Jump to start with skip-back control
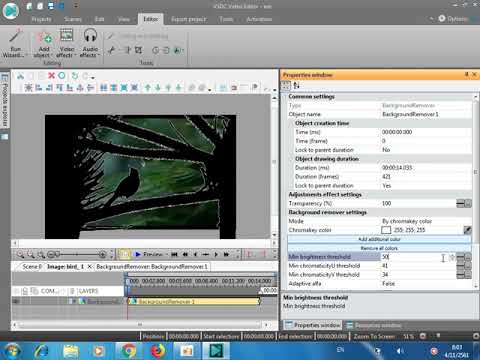Image resolution: width=480 pixels, height=360 pixels. (x=174, y=254)
